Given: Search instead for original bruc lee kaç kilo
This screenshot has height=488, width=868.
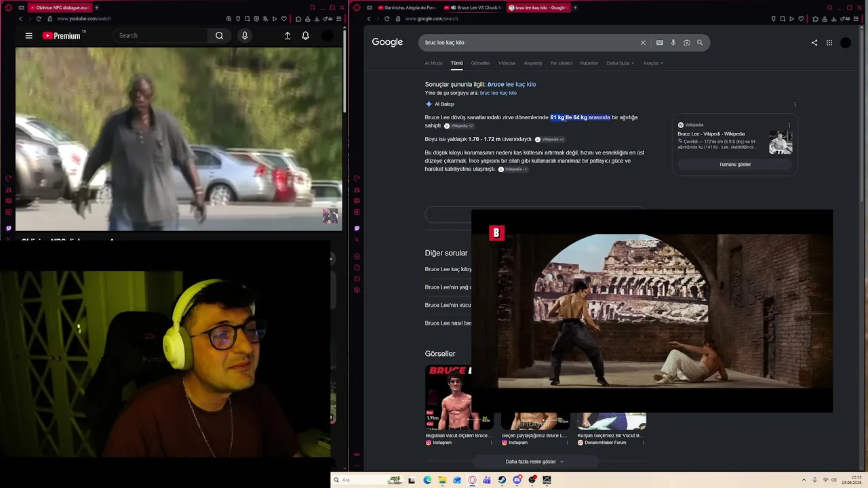Looking at the screenshot, I should pyautogui.click(x=498, y=93).
